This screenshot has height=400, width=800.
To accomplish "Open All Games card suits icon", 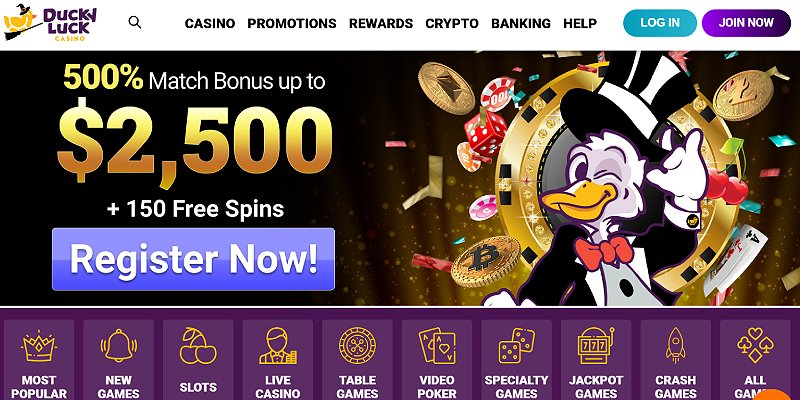I will tap(755, 345).
